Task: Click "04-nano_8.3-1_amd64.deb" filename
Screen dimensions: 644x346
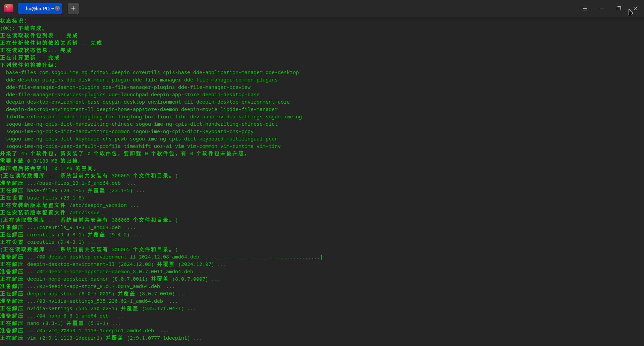Action: click(74, 316)
